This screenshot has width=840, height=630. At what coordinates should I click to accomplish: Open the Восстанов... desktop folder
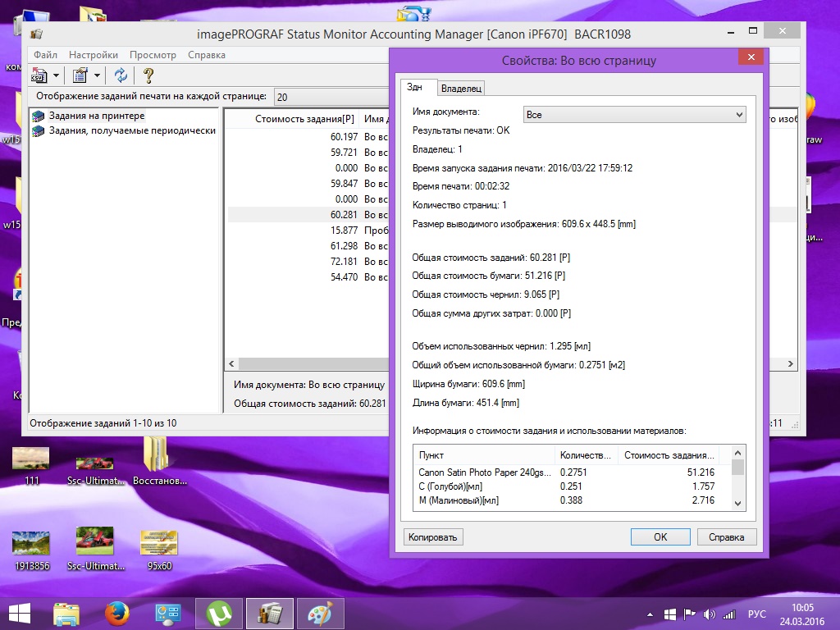click(159, 462)
